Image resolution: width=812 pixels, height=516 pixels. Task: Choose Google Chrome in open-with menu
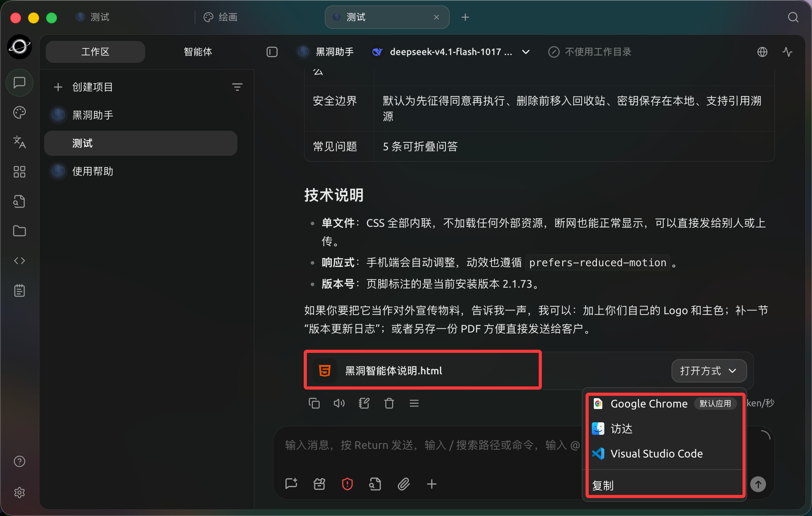(665, 404)
